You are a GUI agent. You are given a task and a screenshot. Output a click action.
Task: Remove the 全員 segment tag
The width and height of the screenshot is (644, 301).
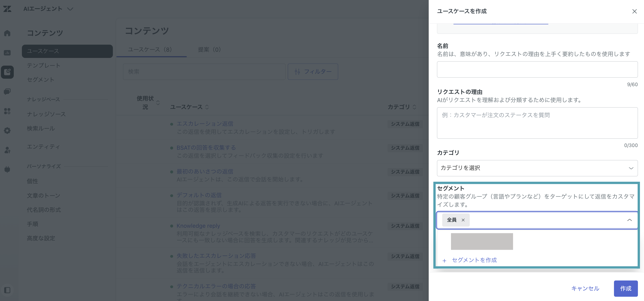point(463,220)
